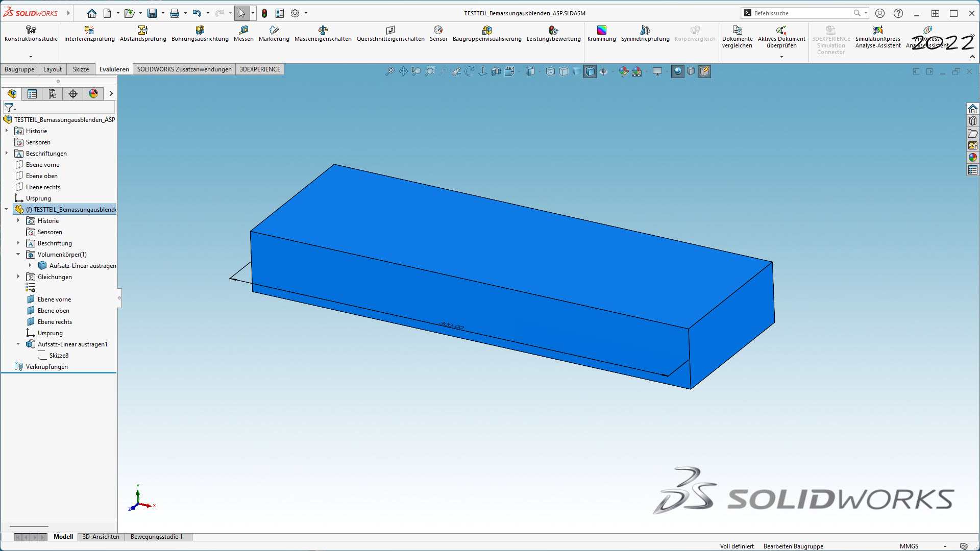Open DisplayManager tab

pyautogui.click(x=93, y=93)
